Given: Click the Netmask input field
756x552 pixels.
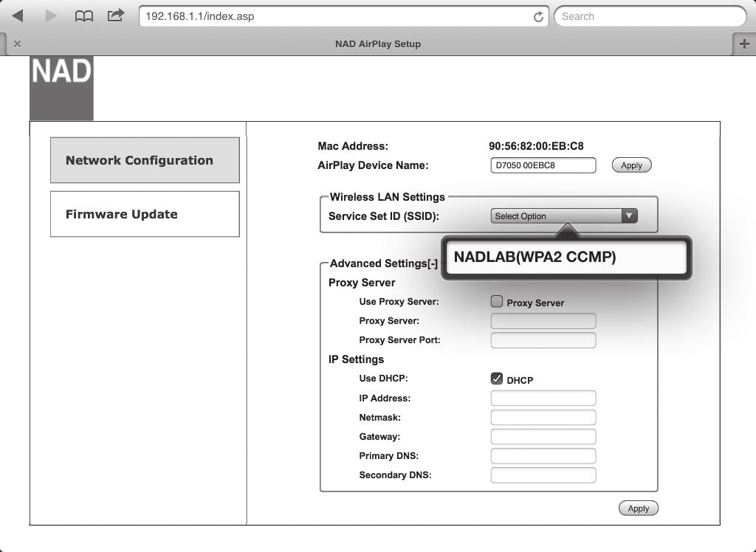Looking at the screenshot, I should [x=543, y=418].
